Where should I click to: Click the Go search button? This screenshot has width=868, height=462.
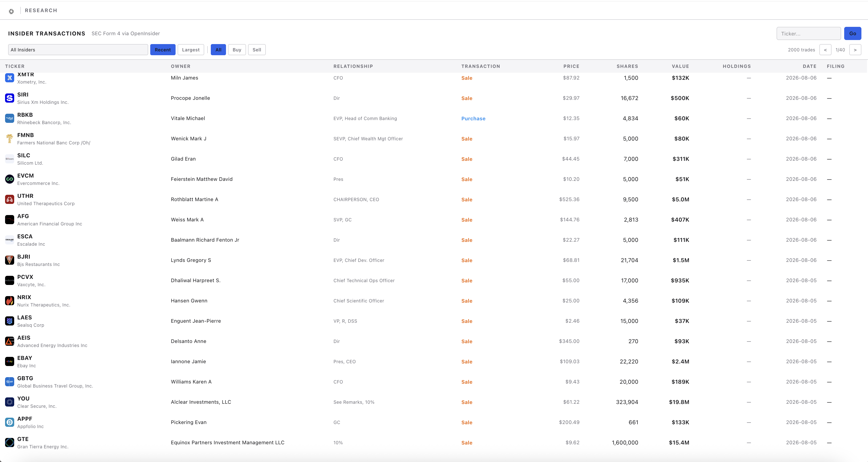click(x=853, y=33)
